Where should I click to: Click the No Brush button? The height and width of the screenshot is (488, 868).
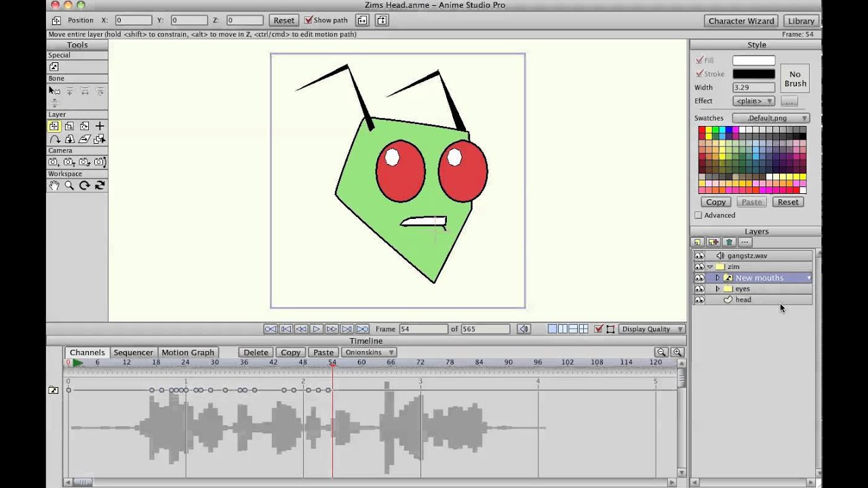pyautogui.click(x=795, y=79)
